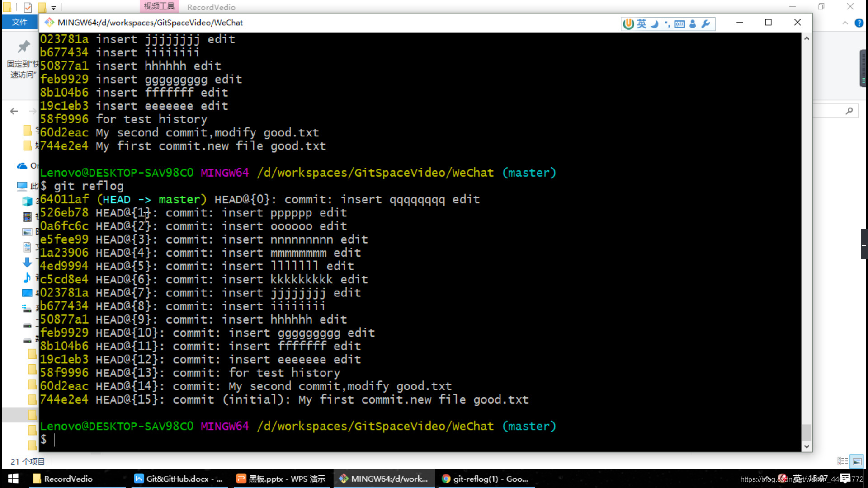The image size is (868, 488).
Task: Click the terminal scrollbar thumb
Action: click(807, 432)
